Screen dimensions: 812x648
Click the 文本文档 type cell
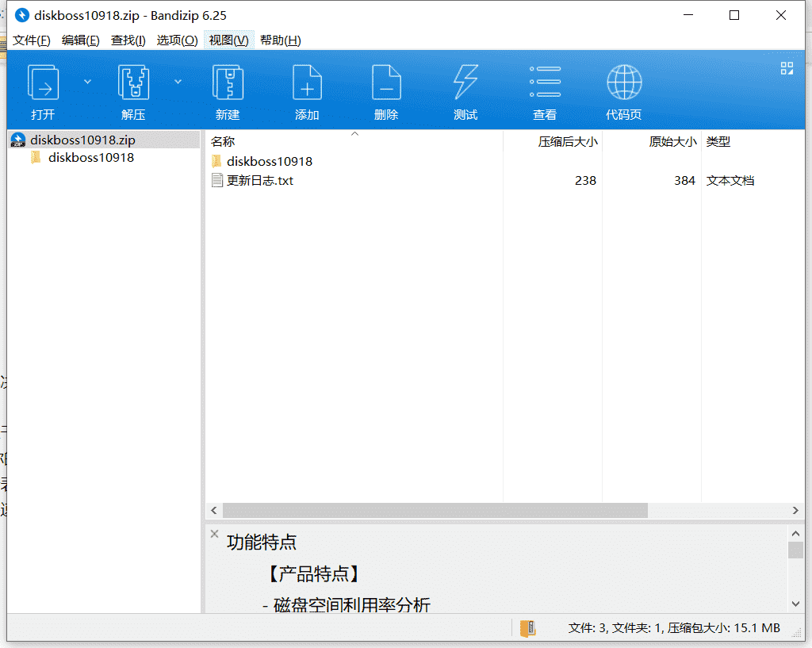tap(730, 180)
